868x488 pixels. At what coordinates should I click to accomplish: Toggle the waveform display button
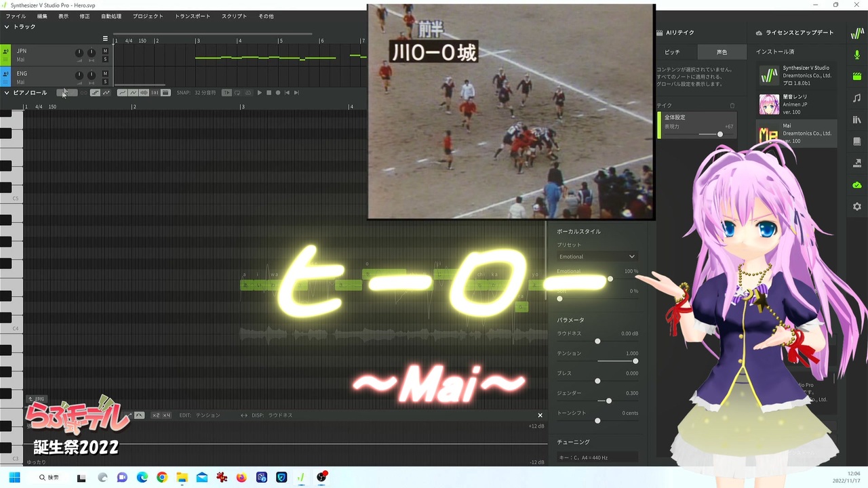click(x=144, y=93)
